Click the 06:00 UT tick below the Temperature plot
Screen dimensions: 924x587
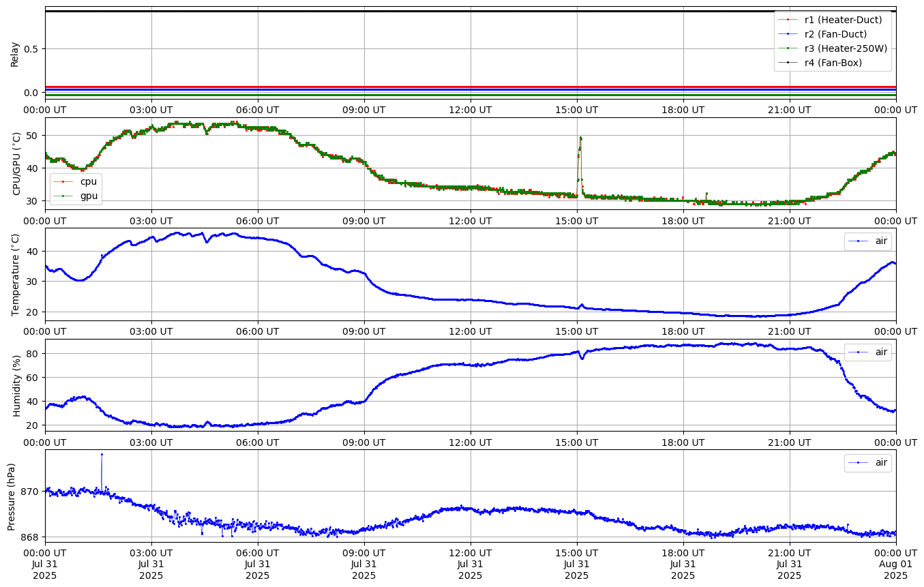258,331
